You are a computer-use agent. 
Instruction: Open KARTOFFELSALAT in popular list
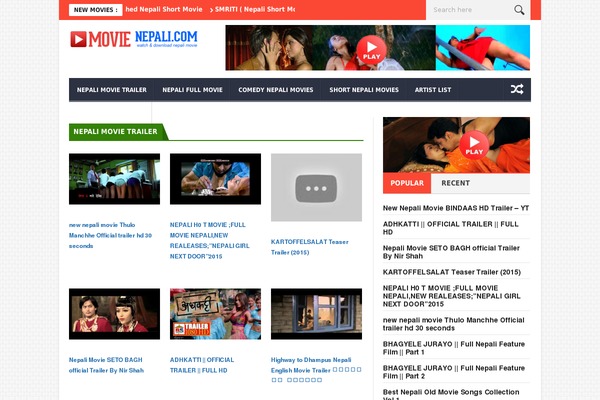pyautogui.click(x=452, y=272)
